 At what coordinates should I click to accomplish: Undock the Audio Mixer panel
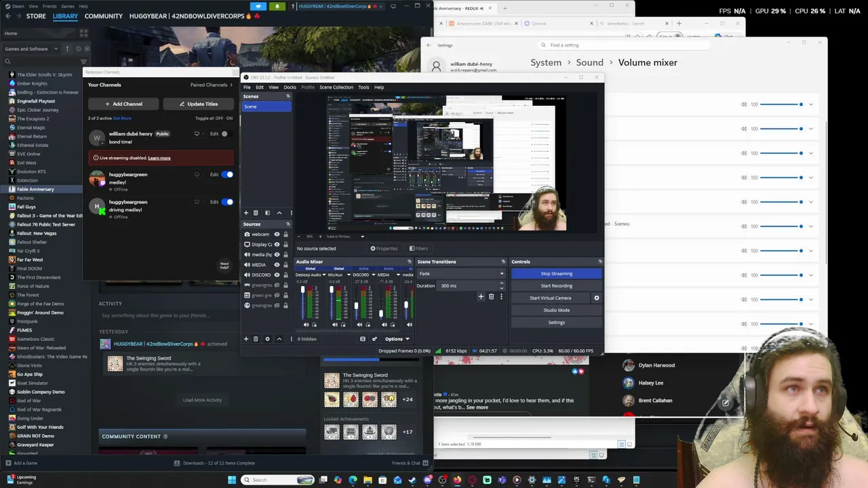pos(409,262)
